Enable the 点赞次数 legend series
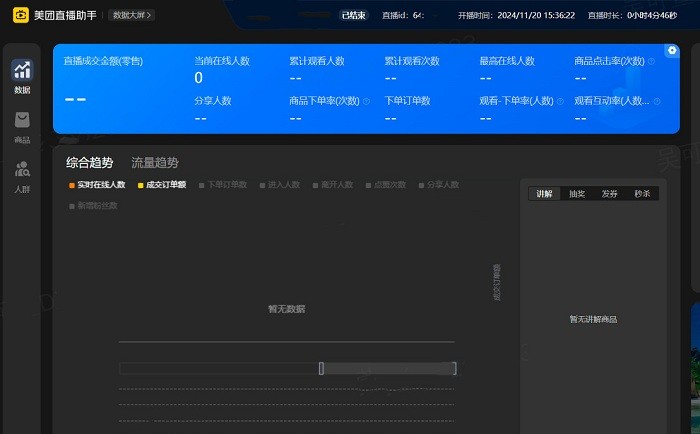Screen dimensions: 700x434 pos(386,185)
